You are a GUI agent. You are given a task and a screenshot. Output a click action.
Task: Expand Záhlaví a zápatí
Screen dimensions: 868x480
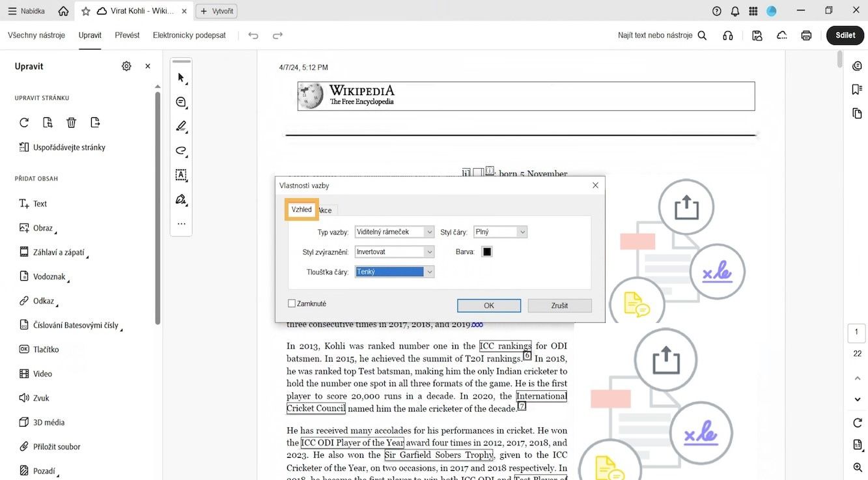click(x=53, y=252)
